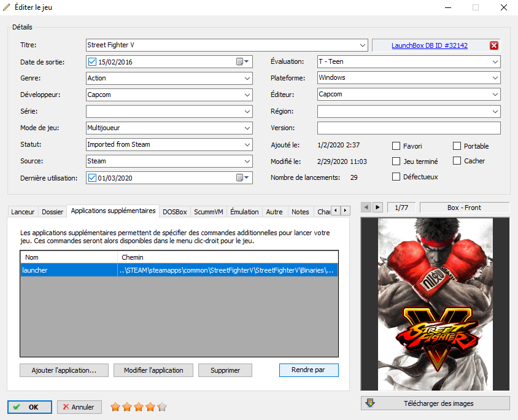Expand the Titre dropdown
518x420 pixels.
(363, 45)
